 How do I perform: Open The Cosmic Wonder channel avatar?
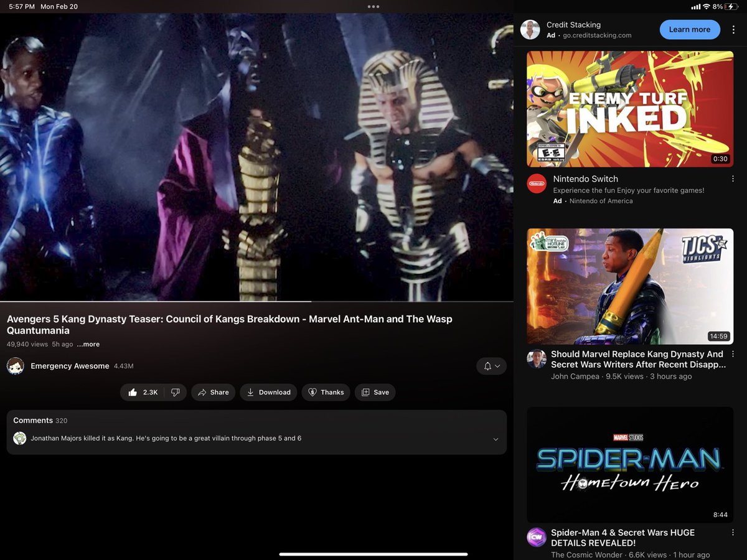(x=537, y=537)
